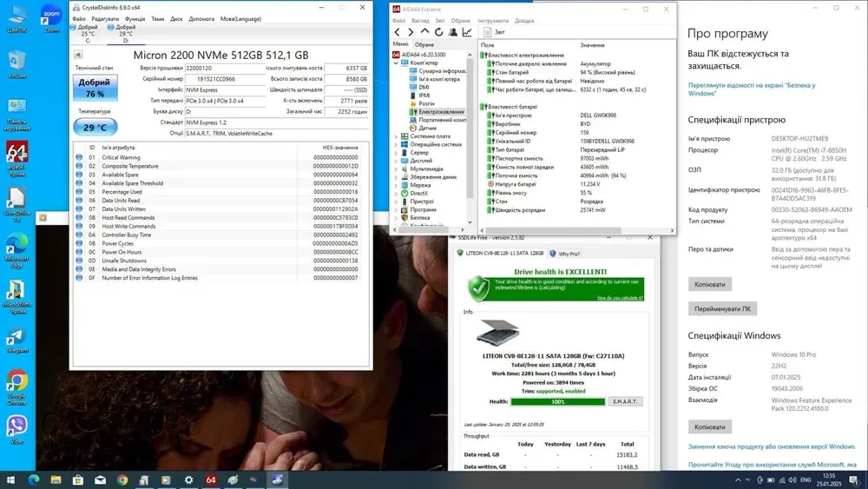Expand the Операційна система tree node
The image size is (868, 489).
point(396,144)
